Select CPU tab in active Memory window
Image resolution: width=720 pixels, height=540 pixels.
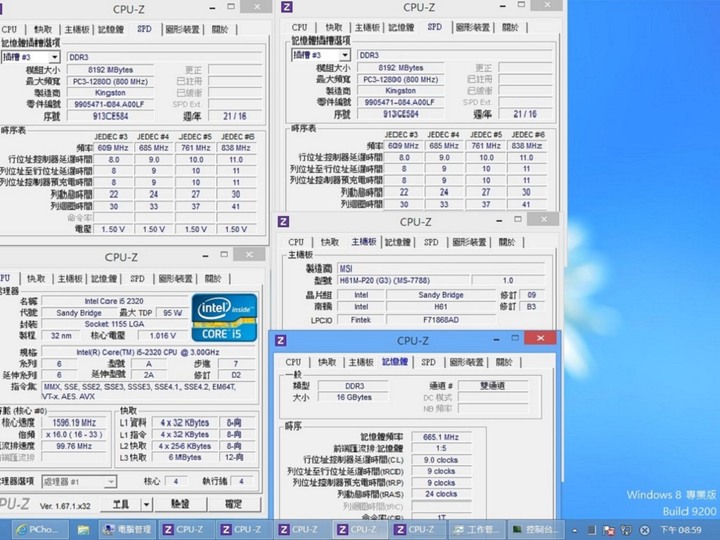click(x=293, y=362)
